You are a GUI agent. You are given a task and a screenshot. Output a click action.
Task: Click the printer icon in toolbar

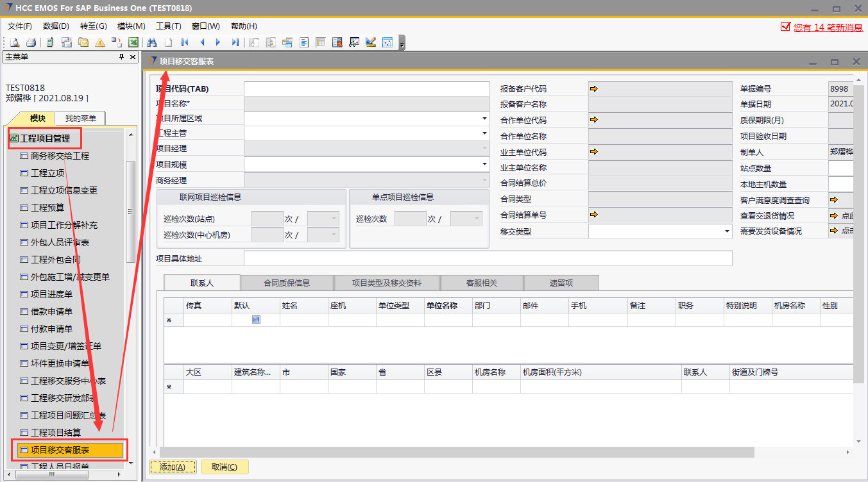(x=30, y=42)
